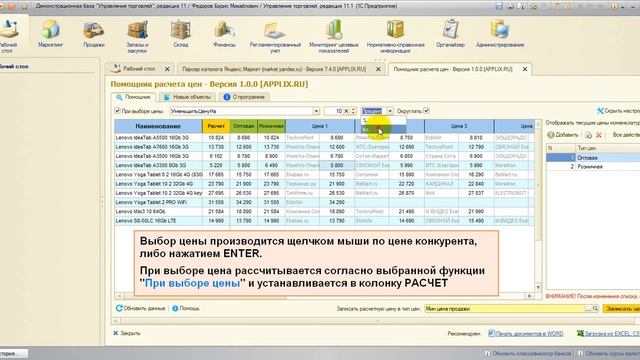Toggle the Округлять checkbox
Image resolution: width=640 pixels, height=360 pixels.
click(426, 111)
